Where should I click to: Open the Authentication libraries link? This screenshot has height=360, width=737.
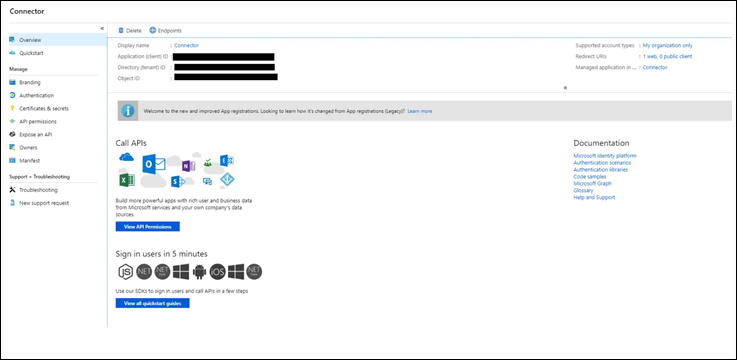(601, 170)
